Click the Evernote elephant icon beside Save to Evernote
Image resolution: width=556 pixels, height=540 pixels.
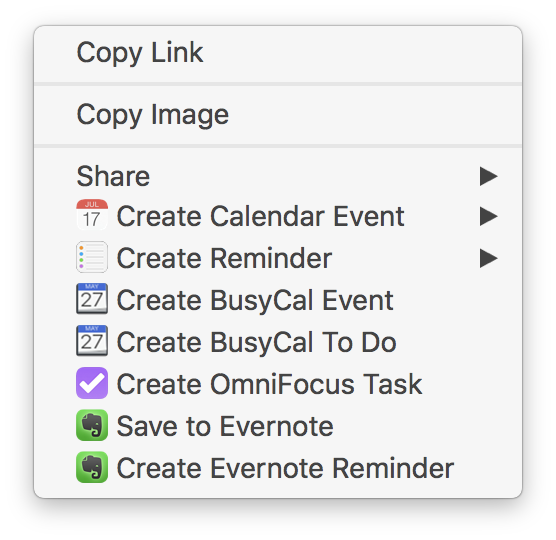(x=92, y=425)
